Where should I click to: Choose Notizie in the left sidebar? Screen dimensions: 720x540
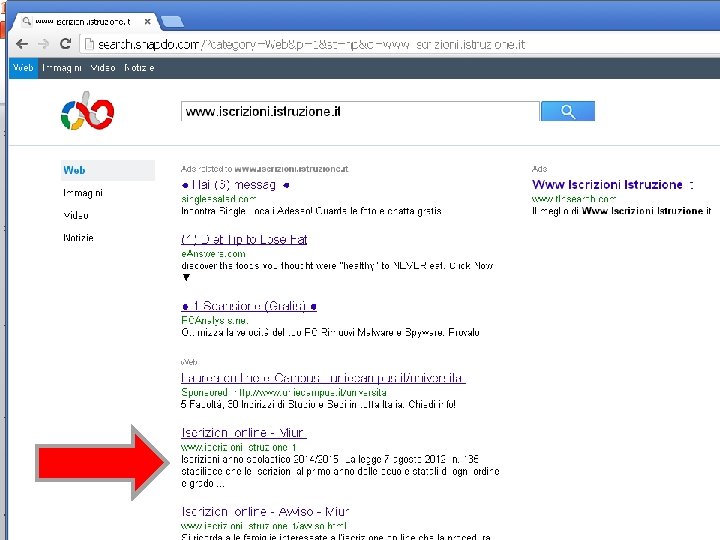pyautogui.click(x=78, y=238)
